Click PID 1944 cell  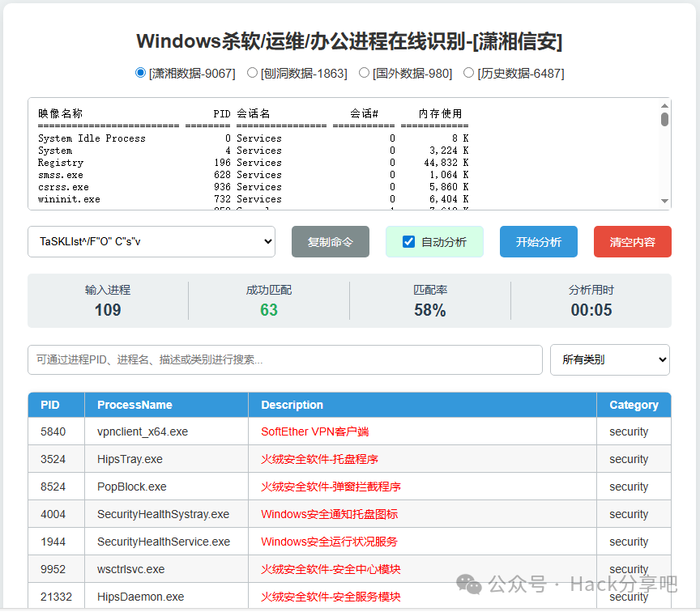56,542
